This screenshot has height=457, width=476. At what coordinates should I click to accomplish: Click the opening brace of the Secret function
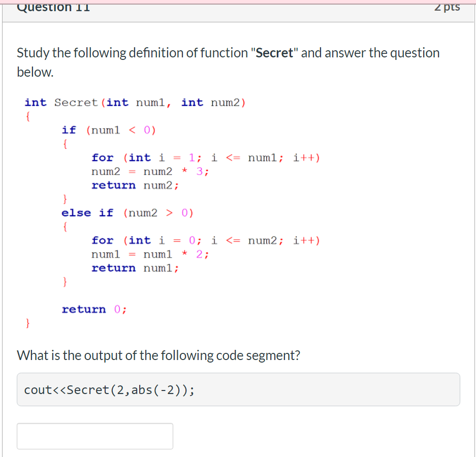coord(27,116)
